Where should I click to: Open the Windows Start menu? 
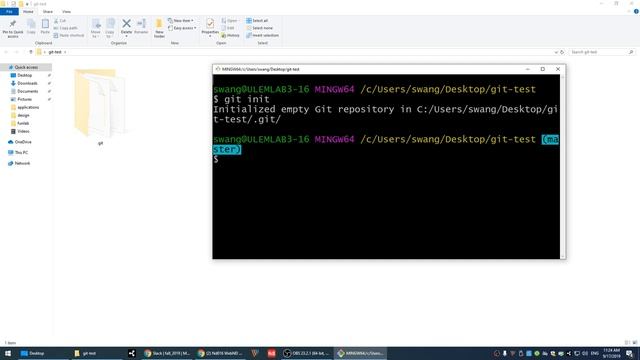(7, 353)
